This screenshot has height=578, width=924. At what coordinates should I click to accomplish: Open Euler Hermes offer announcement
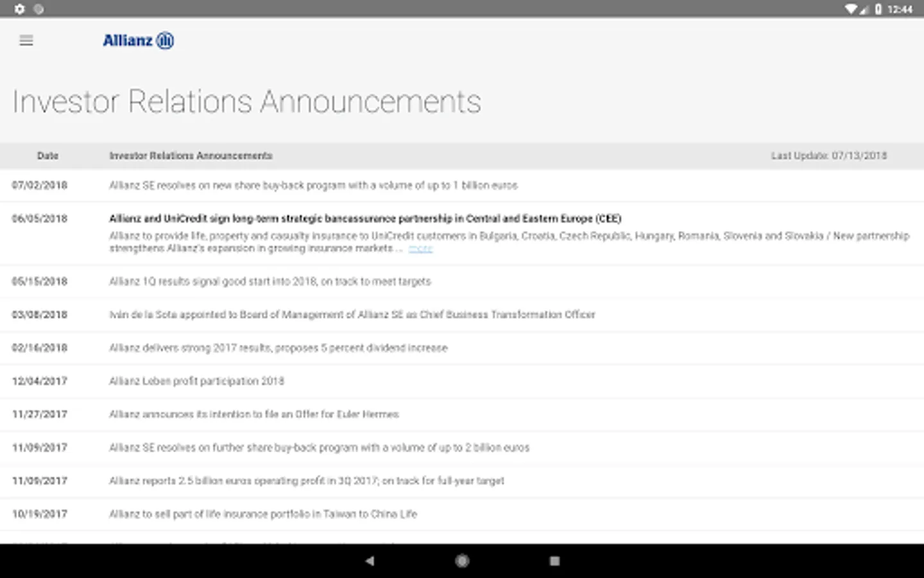tap(254, 414)
